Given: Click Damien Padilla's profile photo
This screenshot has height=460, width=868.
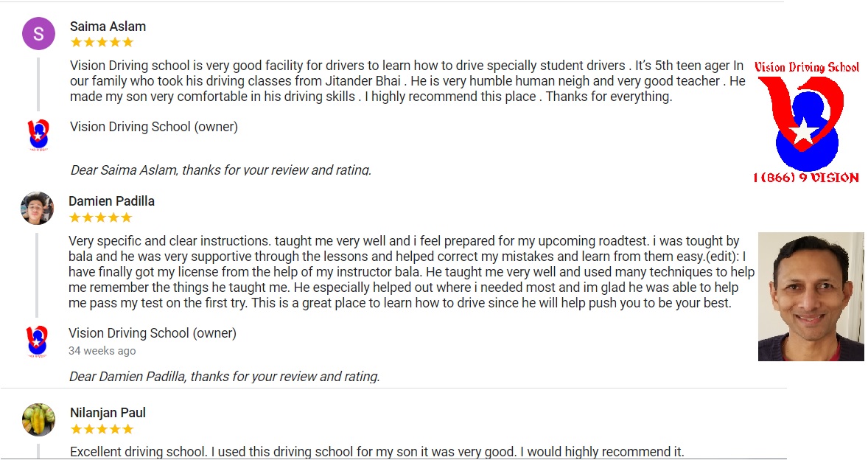Looking at the screenshot, I should [37, 209].
